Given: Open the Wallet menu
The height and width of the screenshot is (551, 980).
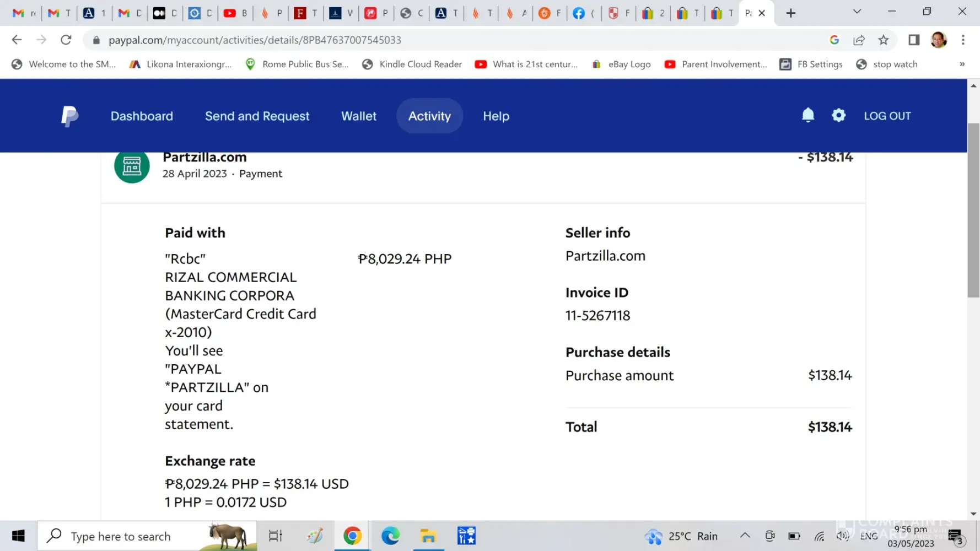Looking at the screenshot, I should [358, 116].
